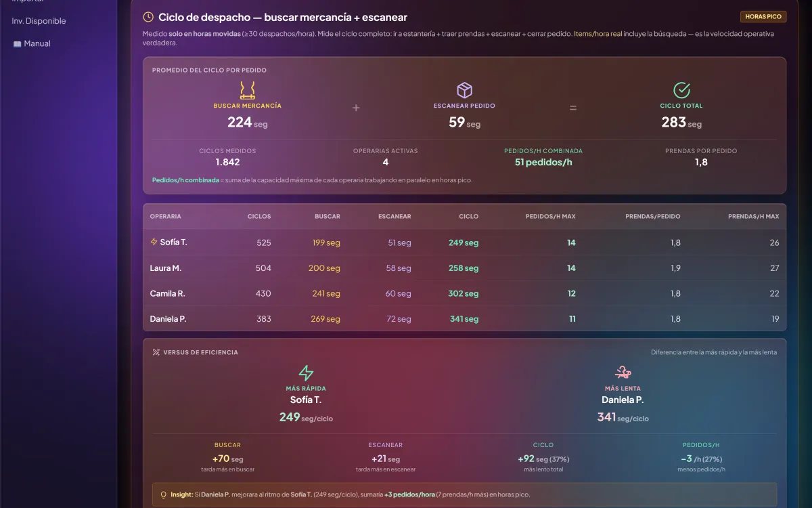812x508 pixels.
Task: Sort by the OPERARIA column header
Action: coord(166,217)
